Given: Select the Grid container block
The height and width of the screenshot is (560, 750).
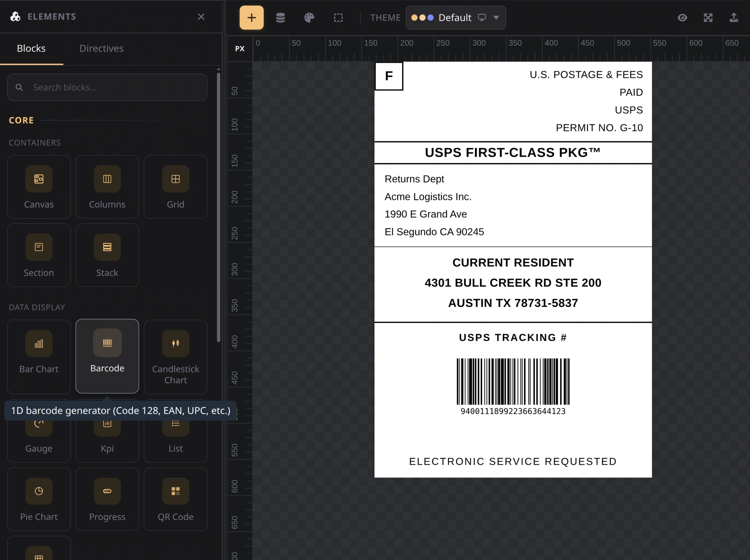Looking at the screenshot, I should pos(175,187).
